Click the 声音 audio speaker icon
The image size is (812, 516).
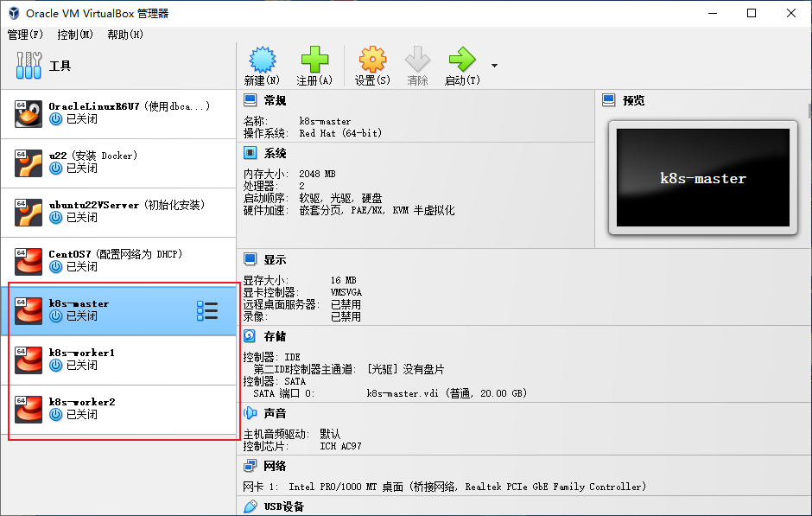click(251, 413)
